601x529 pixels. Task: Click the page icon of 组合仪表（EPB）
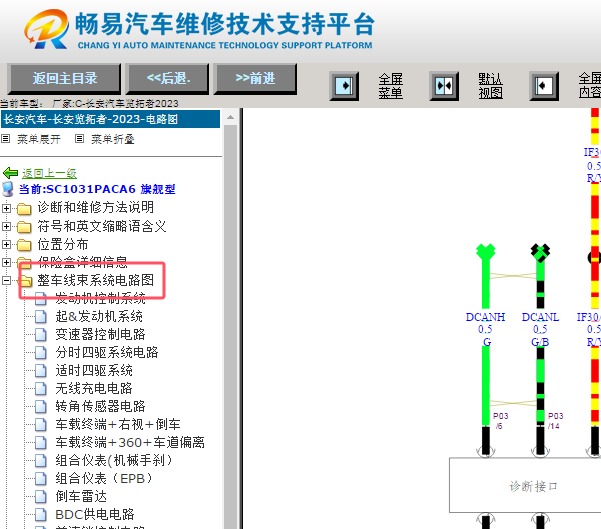click(x=41, y=479)
